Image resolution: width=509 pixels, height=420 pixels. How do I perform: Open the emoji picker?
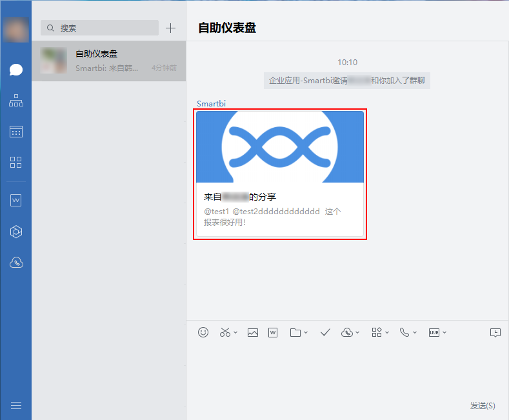coord(203,332)
